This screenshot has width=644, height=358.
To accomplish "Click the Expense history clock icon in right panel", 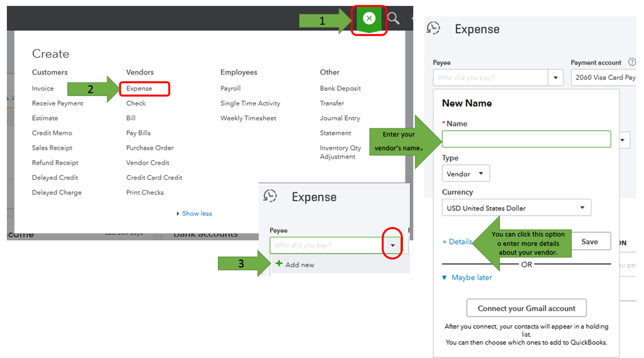I will coord(433,28).
